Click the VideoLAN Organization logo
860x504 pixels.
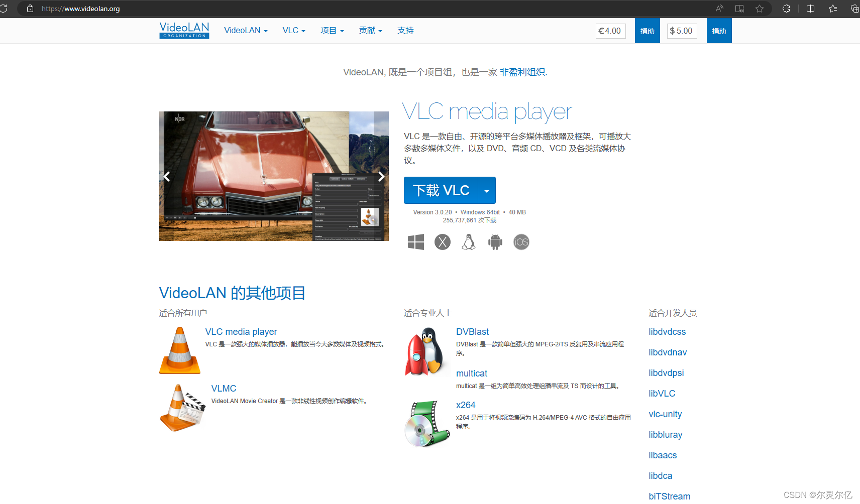(184, 30)
